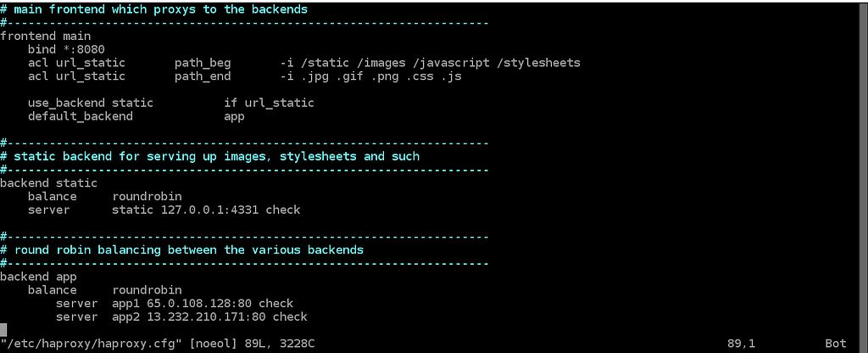Click the 'Bot' scroll position indicator

click(836, 345)
